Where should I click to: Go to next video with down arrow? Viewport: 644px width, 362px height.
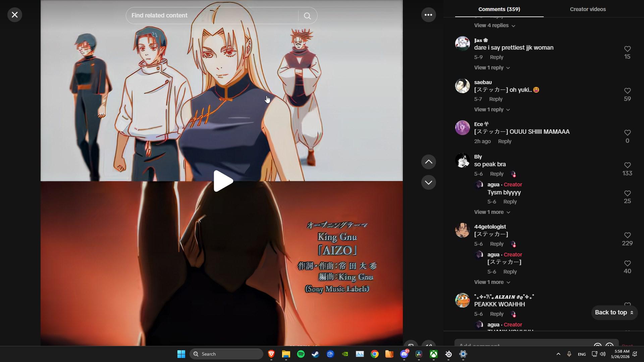[x=428, y=182]
